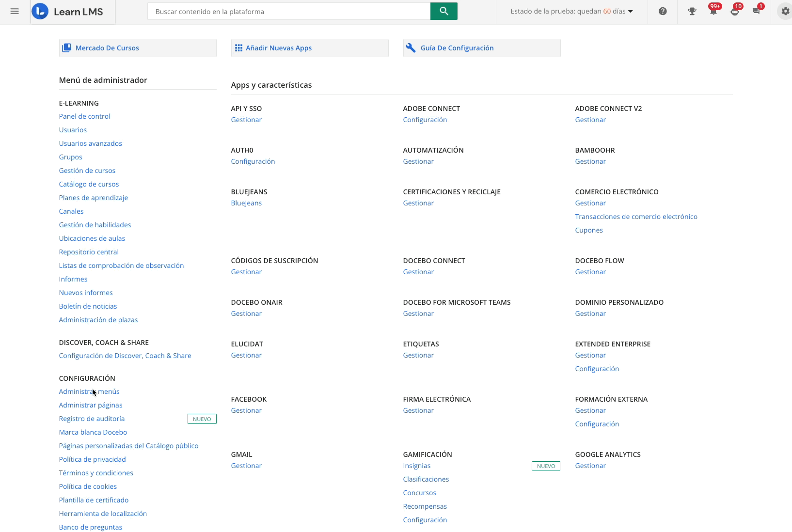Click Configuración under AUTH0
Image resolution: width=792 pixels, height=532 pixels.
coord(253,161)
